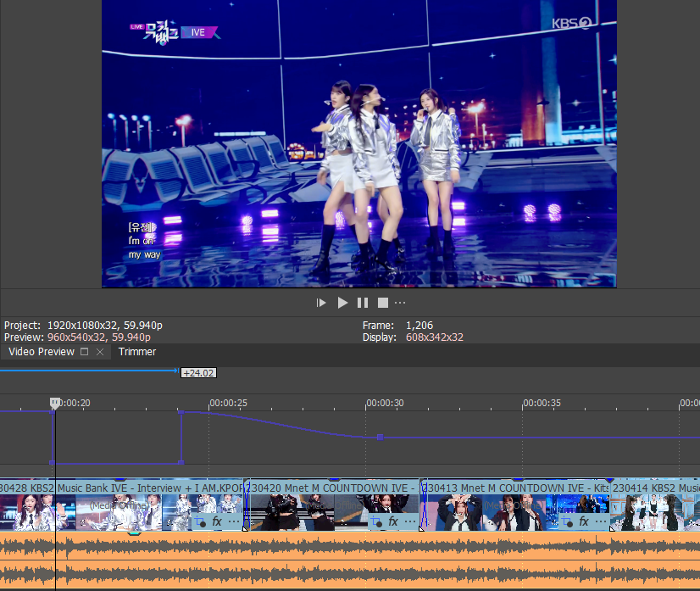The width and height of the screenshot is (700, 591).
Task: Start playback with the Play button
Action: click(342, 303)
